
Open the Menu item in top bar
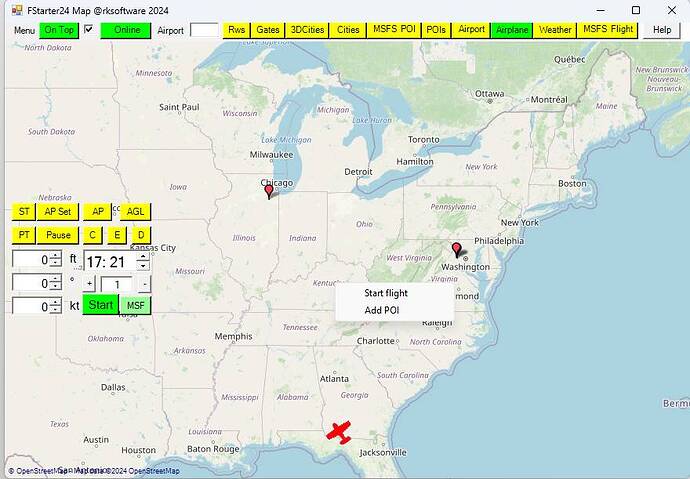[24, 30]
